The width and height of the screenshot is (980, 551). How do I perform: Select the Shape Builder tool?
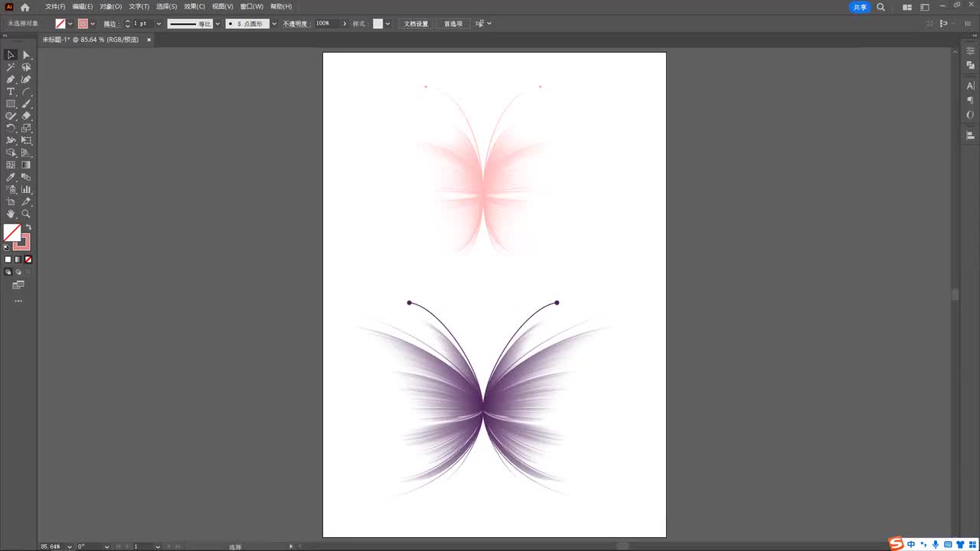pyautogui.click(x=11, y=153)
